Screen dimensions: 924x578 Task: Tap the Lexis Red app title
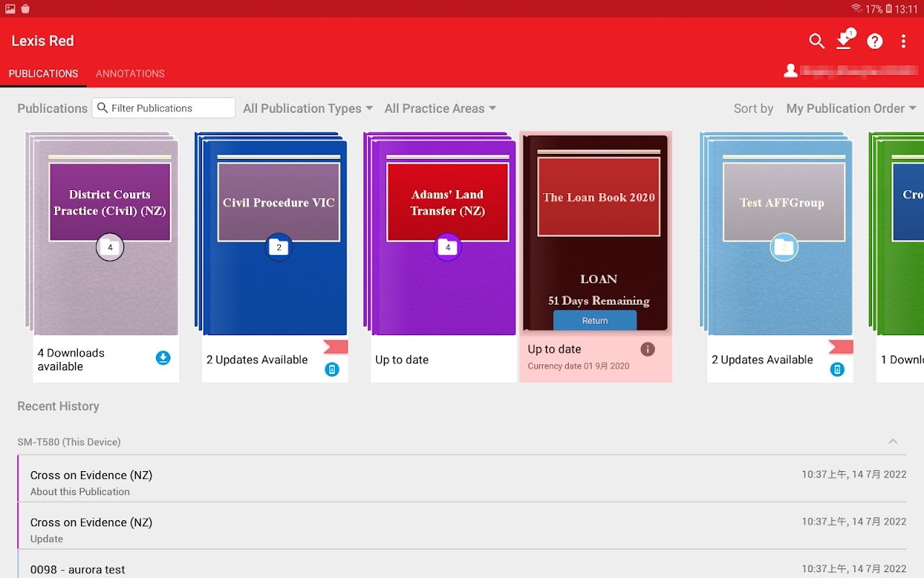coord(43,41)
